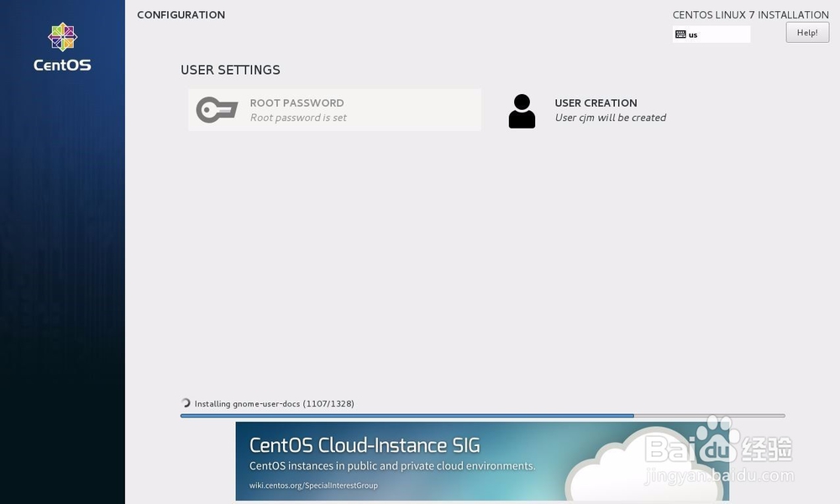This screenshot has height=504, width=840.
Task: Expand the ROOT PASSWORD settings entry
Action: tap(333, 109)
